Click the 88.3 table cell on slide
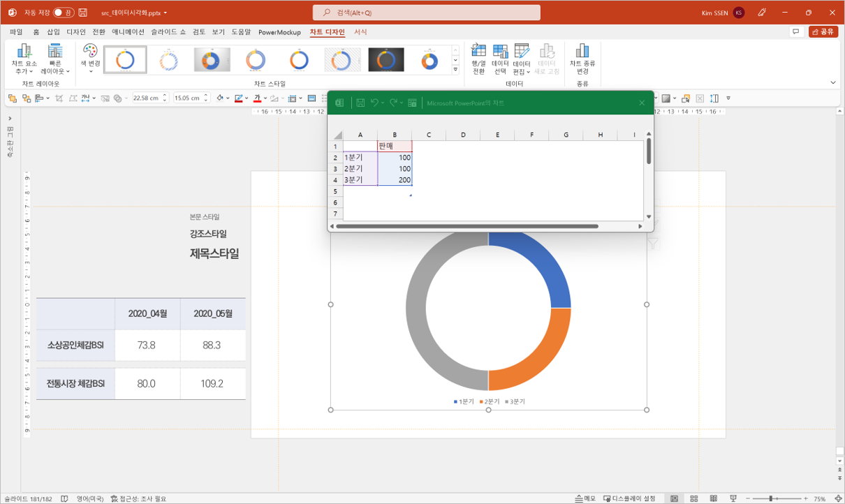The image size is (845, 504). 212,345
